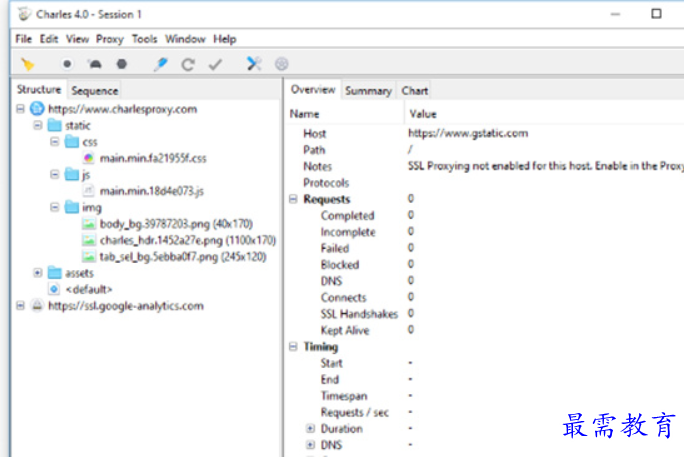Expand the DNS timing row
Image resolution: width=684 pixels, height=457 pixels.
pyautogui.click(x=310, y=445)
